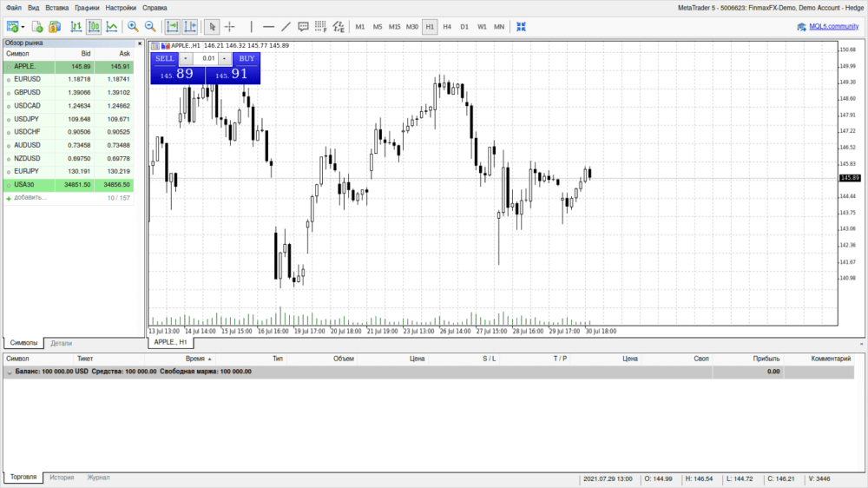Select the trendline drawing tool
868x488 pixels.
click(x=286, y=27)
